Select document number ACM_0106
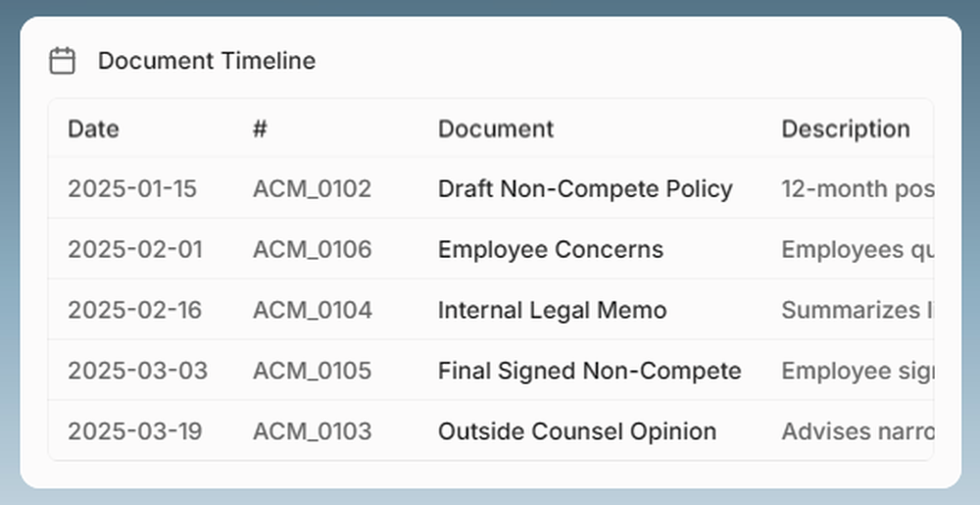 312,250
